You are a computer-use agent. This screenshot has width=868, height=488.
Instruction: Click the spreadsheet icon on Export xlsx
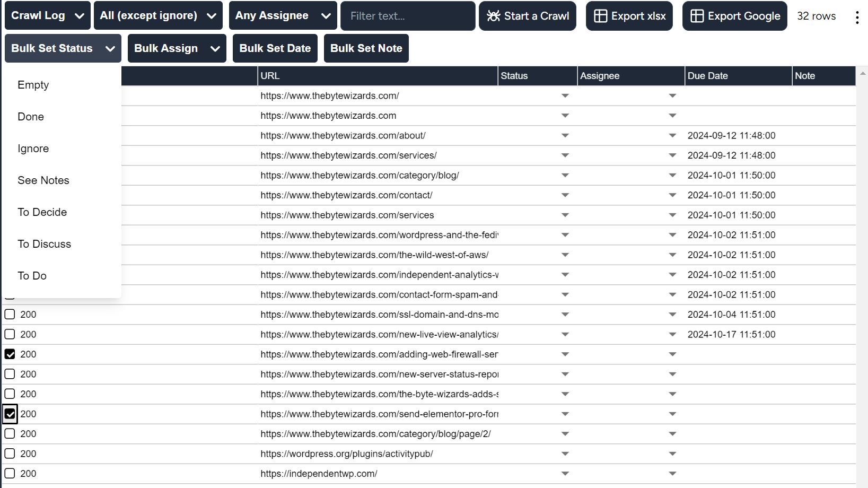600,16
